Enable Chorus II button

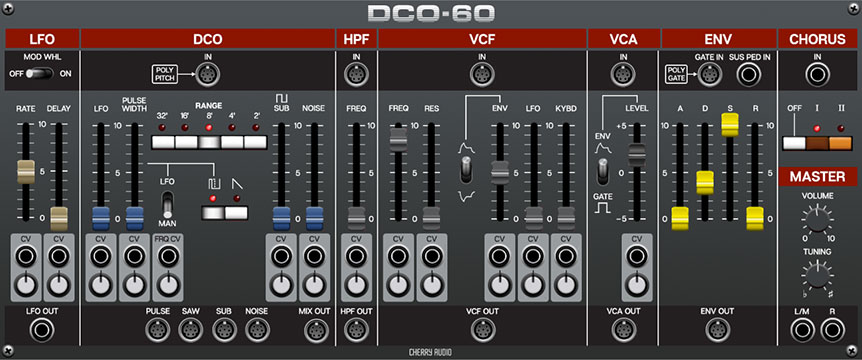(840, 143)
